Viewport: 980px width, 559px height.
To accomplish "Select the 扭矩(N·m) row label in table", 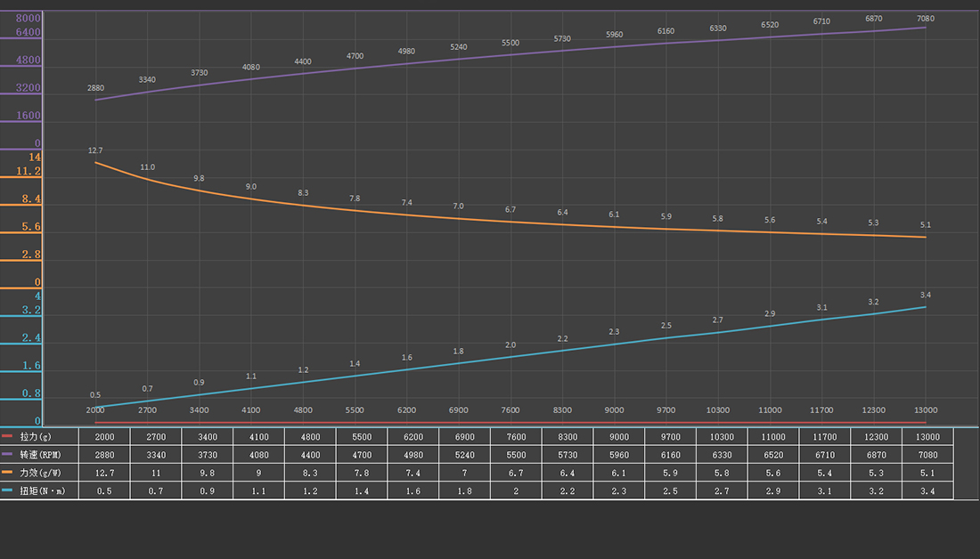I will [41, 490].
